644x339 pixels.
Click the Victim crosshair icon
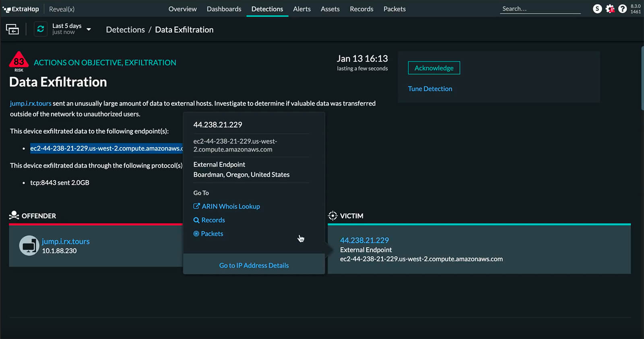333,216
